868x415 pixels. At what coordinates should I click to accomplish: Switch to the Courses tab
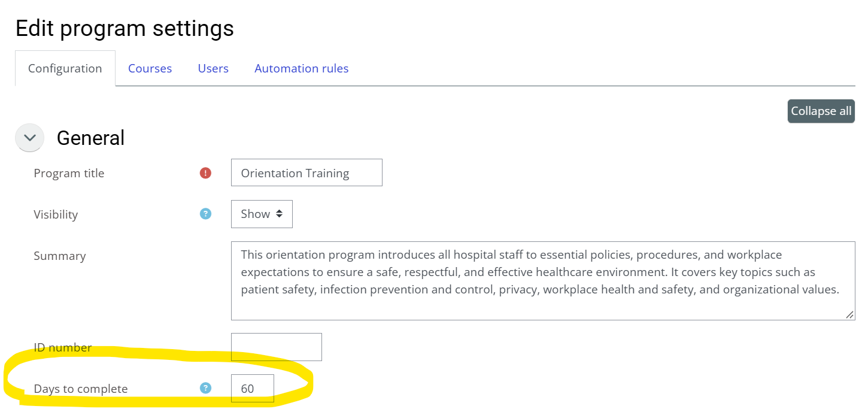click(150, 68)
